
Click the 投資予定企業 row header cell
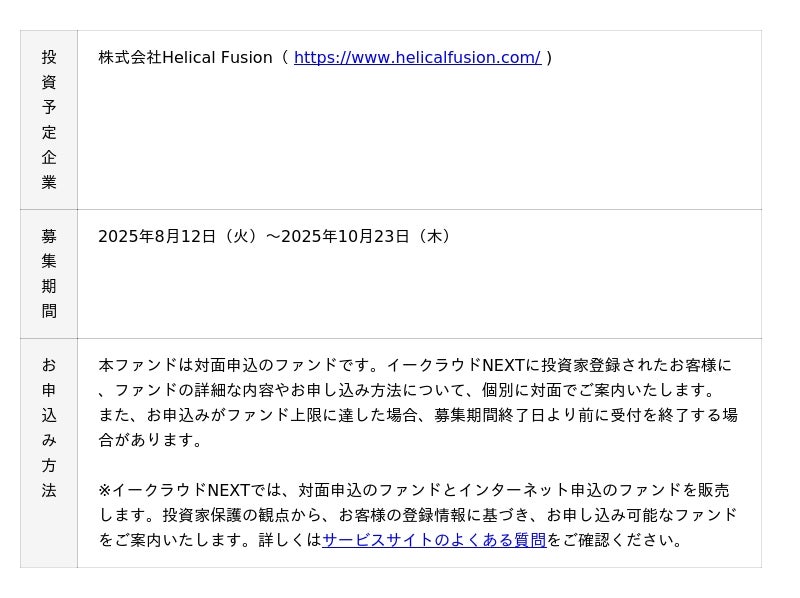(49, 120)
